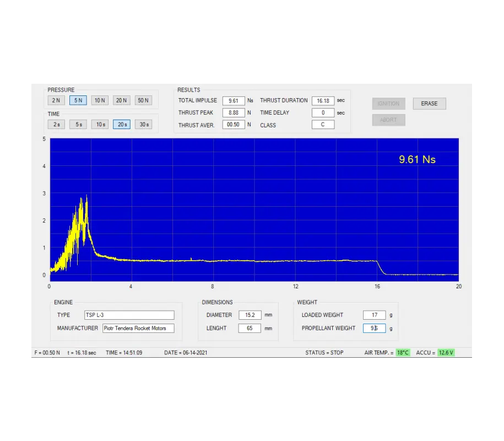Click the x-axis tick label 16
Viewport: 504px width, 441px height.
[x=377, y=286]
